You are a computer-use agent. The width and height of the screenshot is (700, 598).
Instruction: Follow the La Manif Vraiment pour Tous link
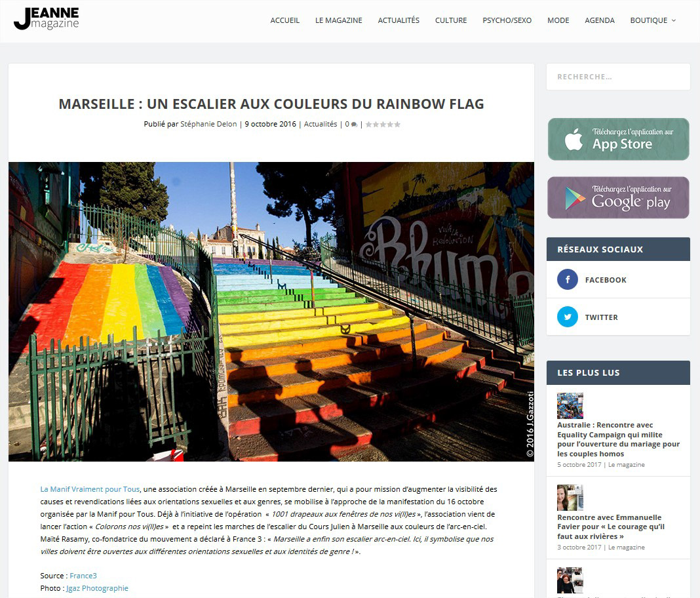(x=90, y=489)
